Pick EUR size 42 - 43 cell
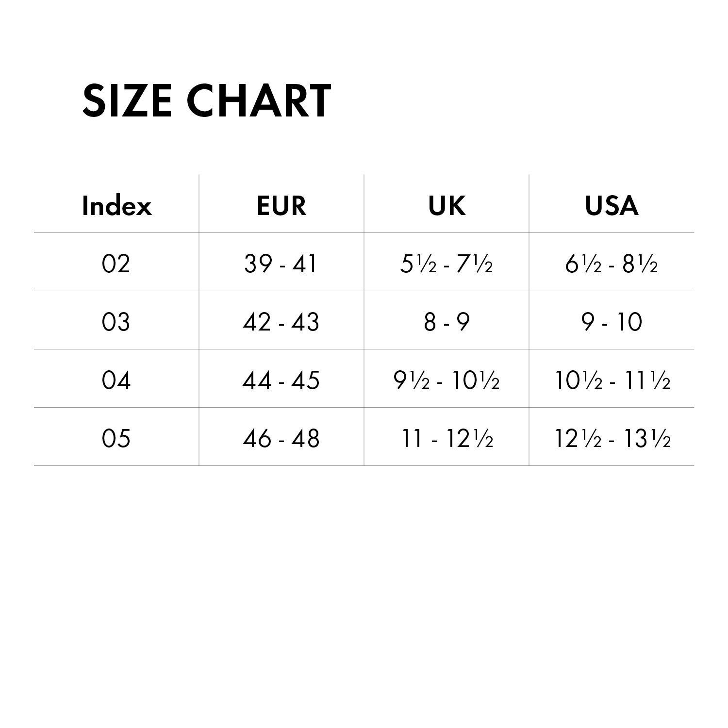The height and width of the screenshot is (728, 728). point(281,322)
